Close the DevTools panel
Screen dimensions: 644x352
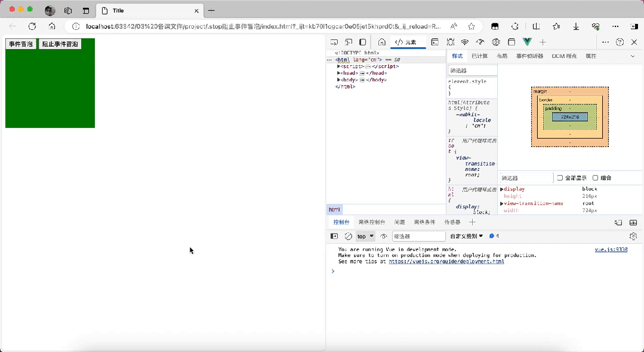pos(634,42)
